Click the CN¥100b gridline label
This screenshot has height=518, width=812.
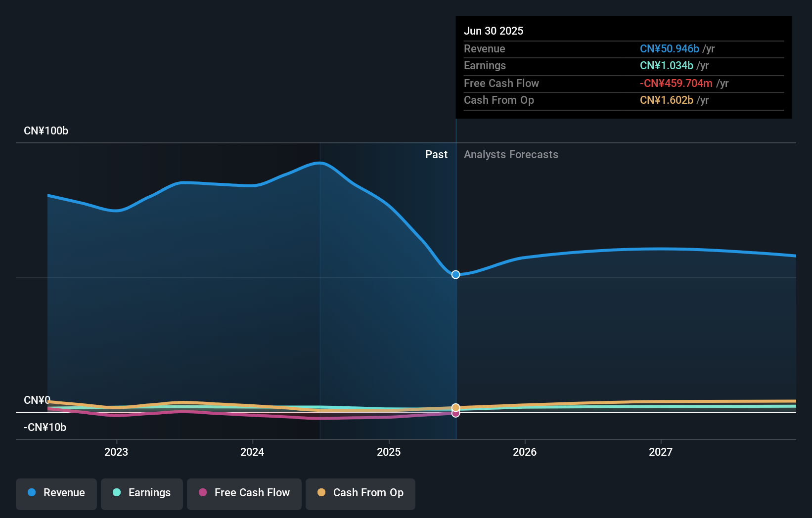click(x=45, y=130)
